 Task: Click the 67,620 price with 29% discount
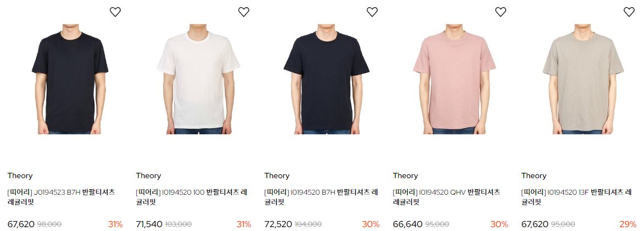coord(535,224)
